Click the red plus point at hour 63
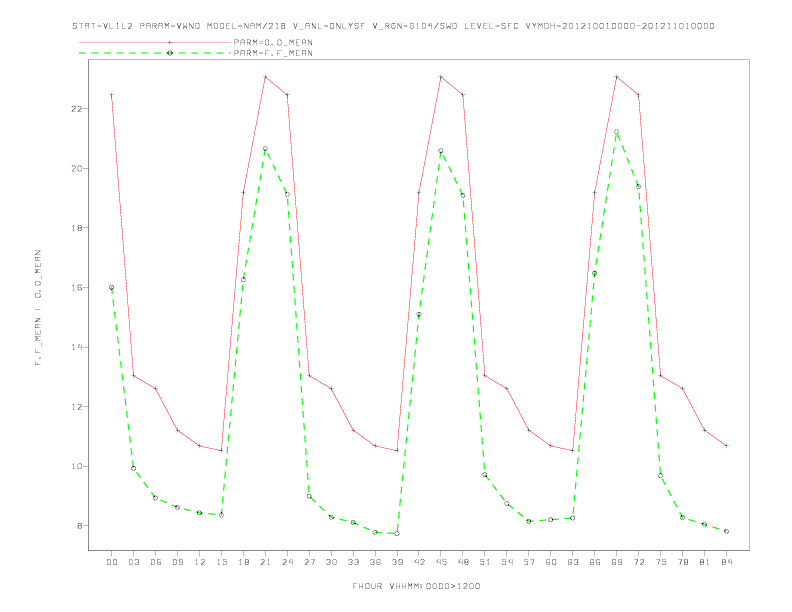Screen dimensions: 792x612 click(573, 450)
